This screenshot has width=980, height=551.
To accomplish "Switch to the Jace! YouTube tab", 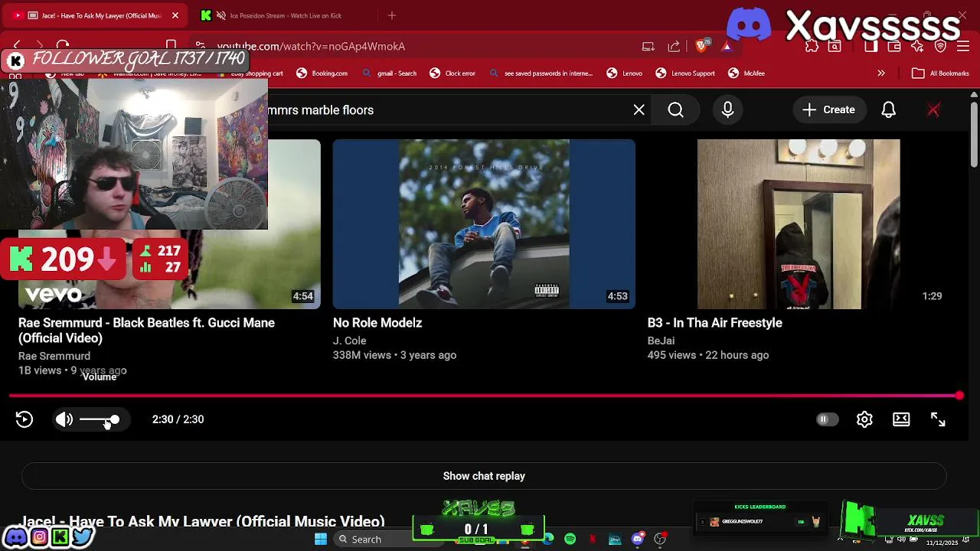I will [96, 15].
